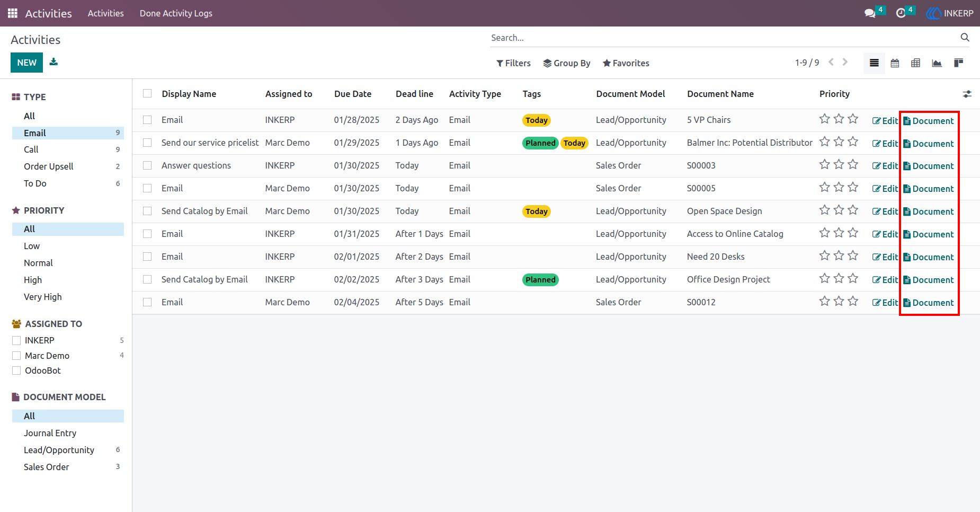Open the Group By dropdown
The image size is (980, 512).
(567, 63)
